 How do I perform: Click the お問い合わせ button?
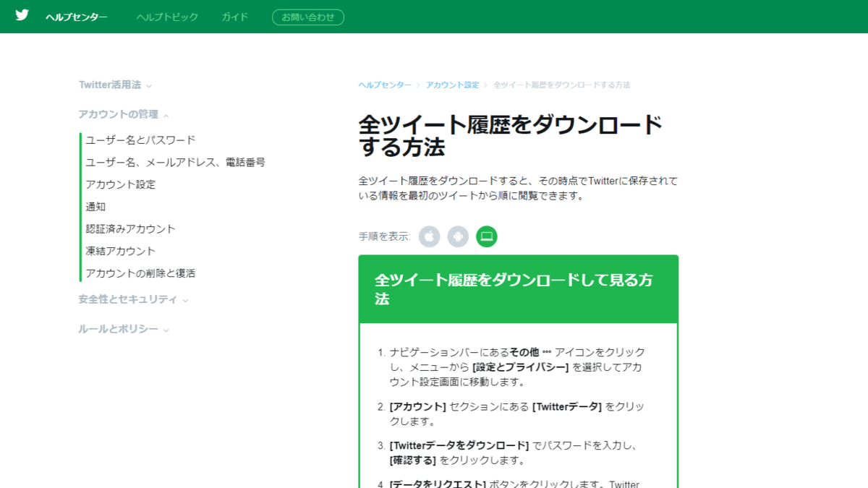pyautogui.click(x=307, y=17)
